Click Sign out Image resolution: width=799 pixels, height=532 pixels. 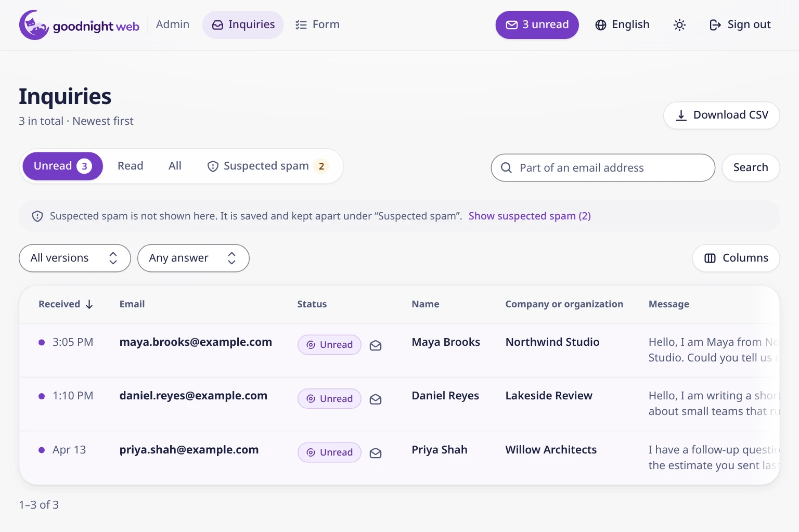click(740, 25)
